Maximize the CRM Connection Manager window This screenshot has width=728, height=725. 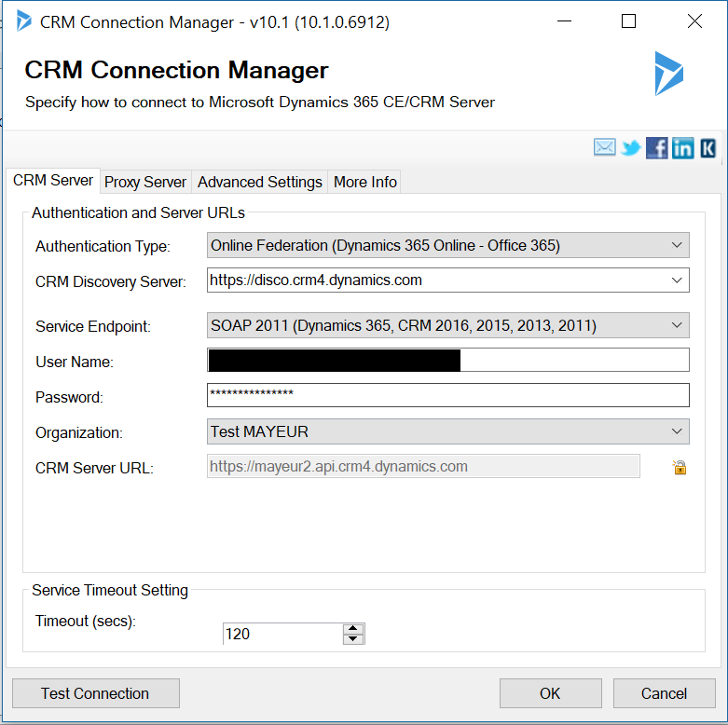coord(628,21)
